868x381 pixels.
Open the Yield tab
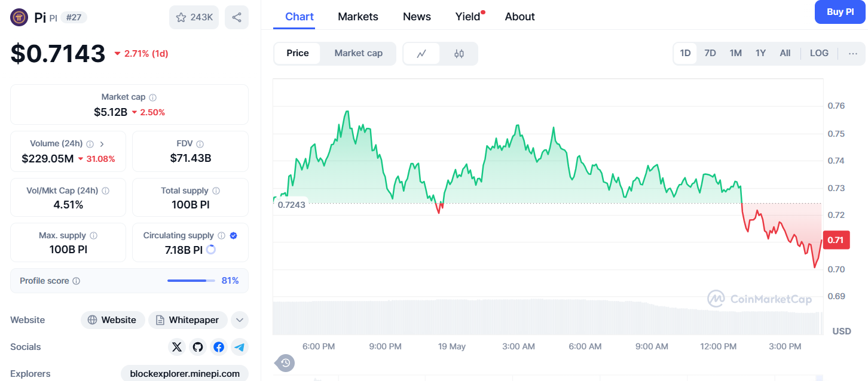click(x=468, y=17)
